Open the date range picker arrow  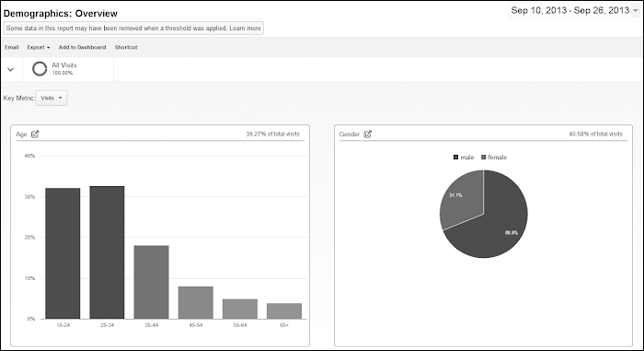pos(636,11)
